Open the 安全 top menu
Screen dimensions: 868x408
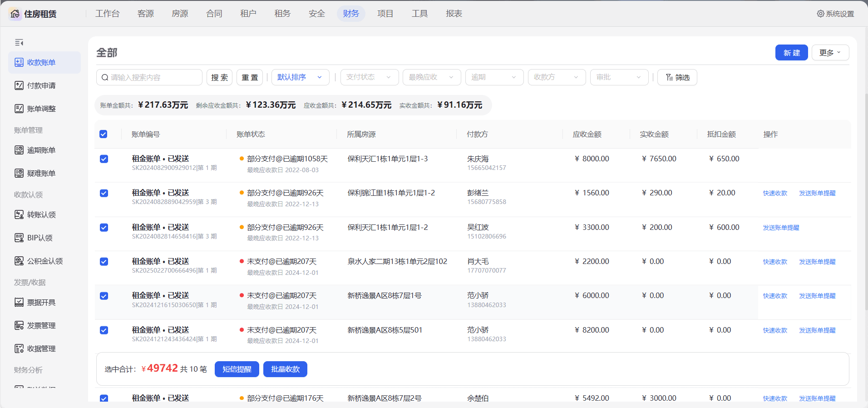point(317,14)
